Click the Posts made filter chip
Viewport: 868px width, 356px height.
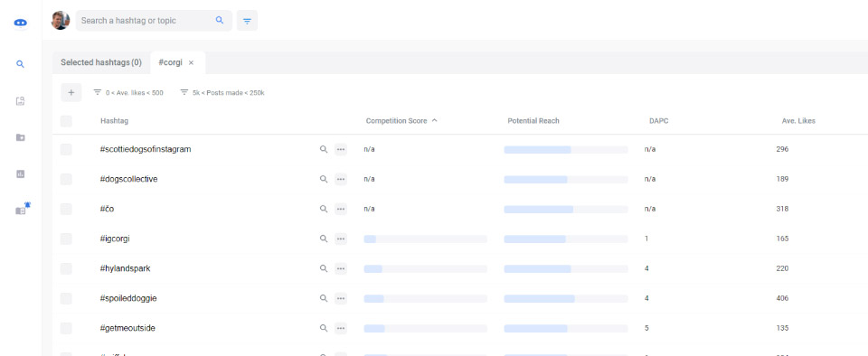(x=222, y=93)
